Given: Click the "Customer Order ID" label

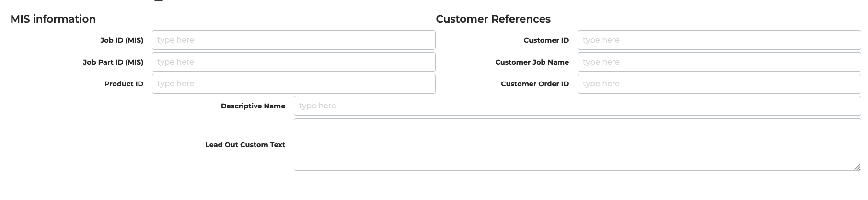Looking at the screenshot, I should pyautogui.click(x=535, y=84).
